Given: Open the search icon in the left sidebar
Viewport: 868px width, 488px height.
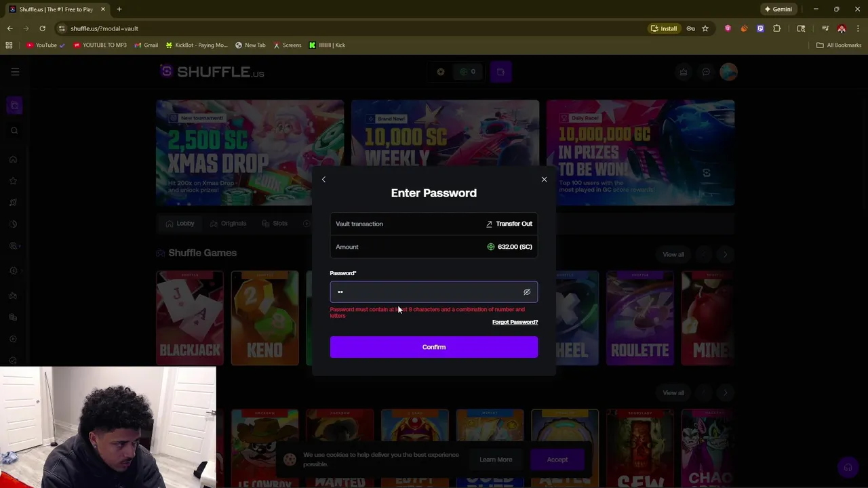Looking at the screenshot, I should coord(14,131).
